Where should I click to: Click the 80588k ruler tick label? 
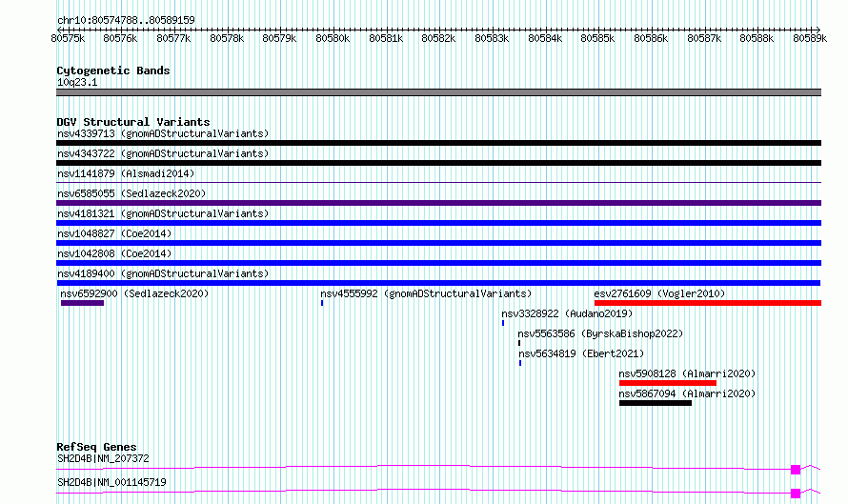pyautogui.click(x=757, y=38)
